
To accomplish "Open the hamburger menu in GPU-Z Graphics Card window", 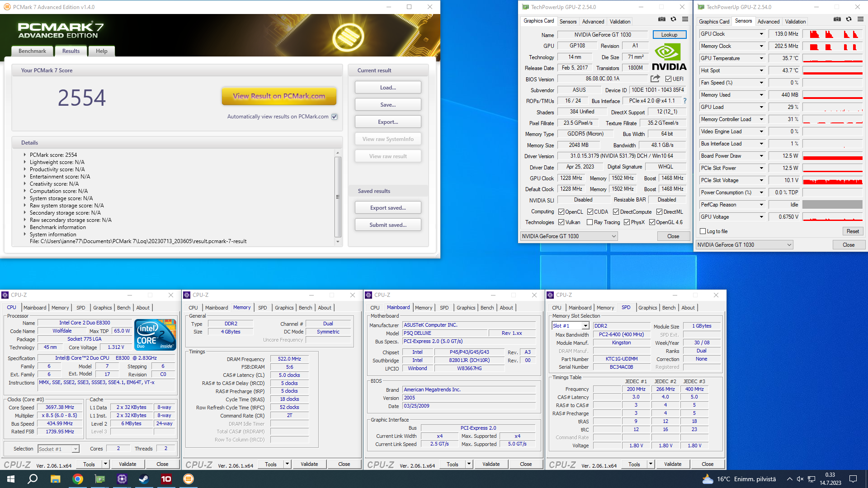I will point(685,19).
